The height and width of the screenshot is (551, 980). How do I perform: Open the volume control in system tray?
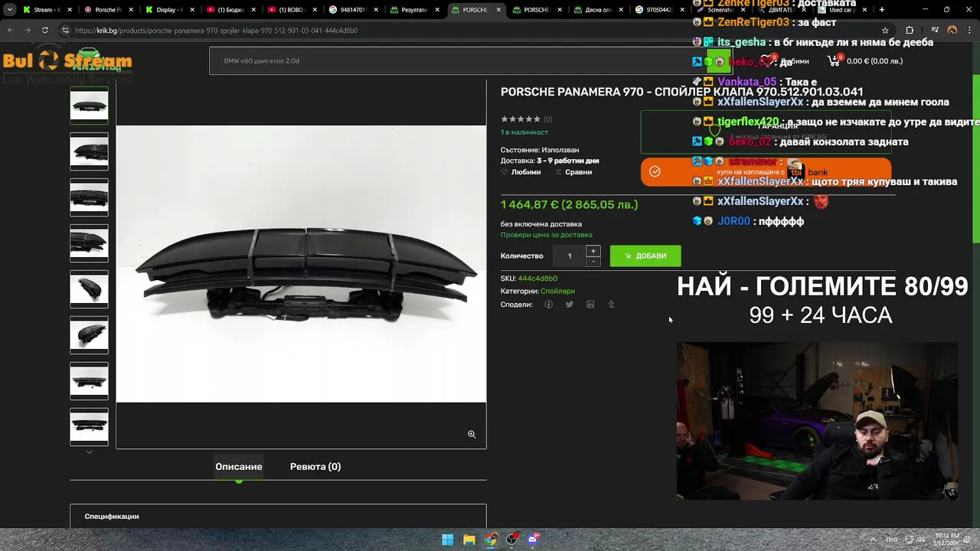click(921, 540)
